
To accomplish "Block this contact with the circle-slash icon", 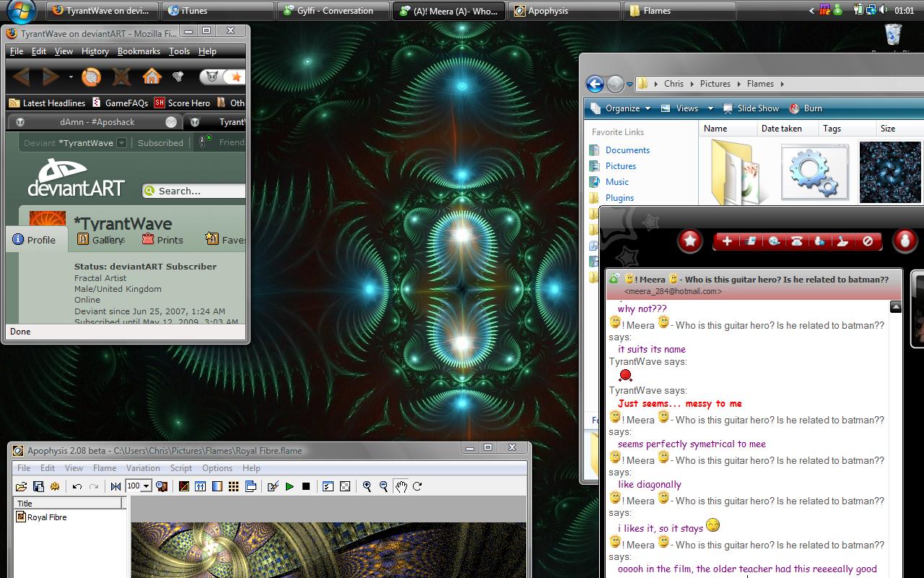I will [x=868, y=241].
